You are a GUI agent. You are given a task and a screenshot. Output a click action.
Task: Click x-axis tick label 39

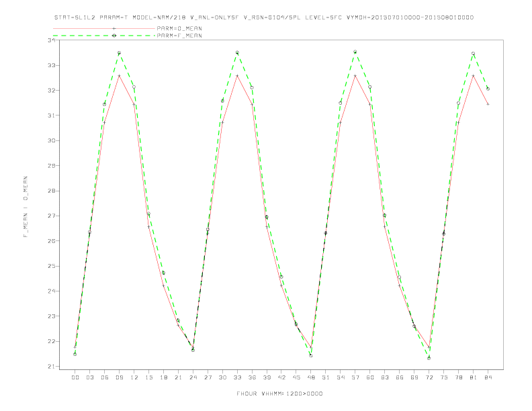(x=267, y=377)
